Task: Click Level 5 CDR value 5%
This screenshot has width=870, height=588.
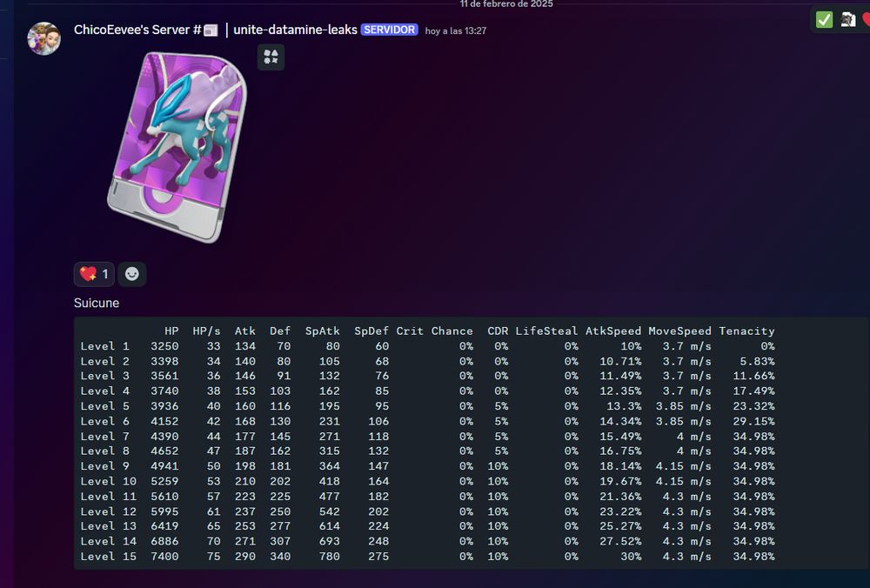Action: [501, 406]
